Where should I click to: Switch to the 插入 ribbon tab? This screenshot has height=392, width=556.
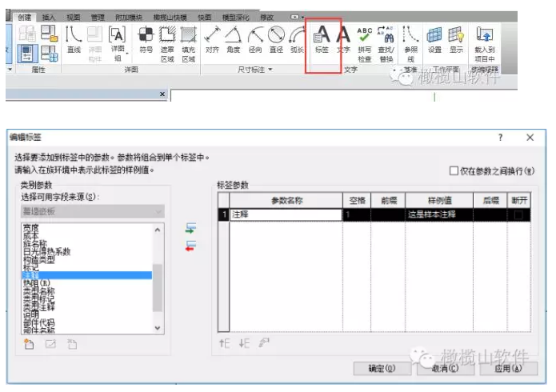click(49, 17)
